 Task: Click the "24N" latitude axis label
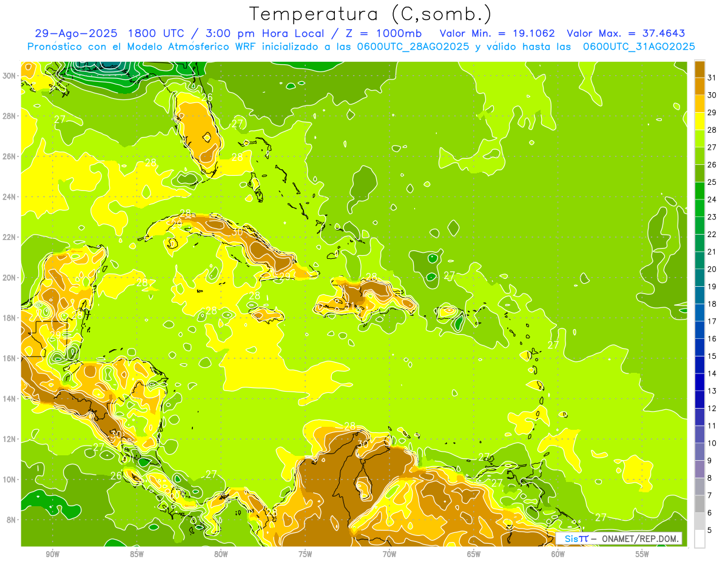click(x=10, y=197)
